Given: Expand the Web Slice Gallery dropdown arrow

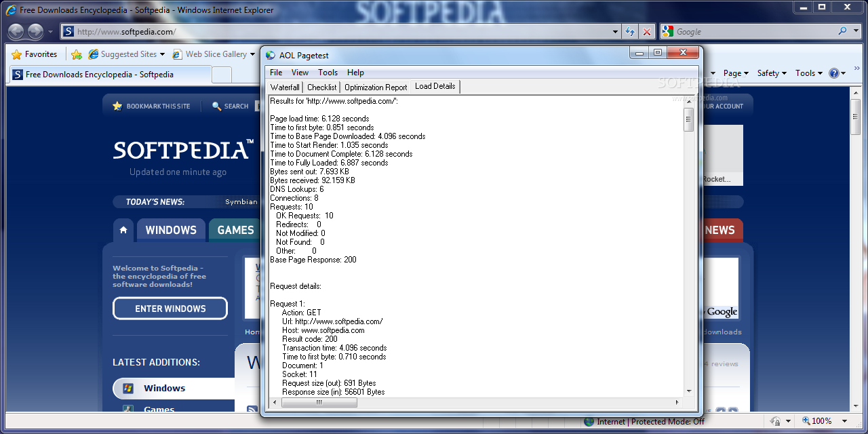Looking at the screenshot, I should [252, 54].
